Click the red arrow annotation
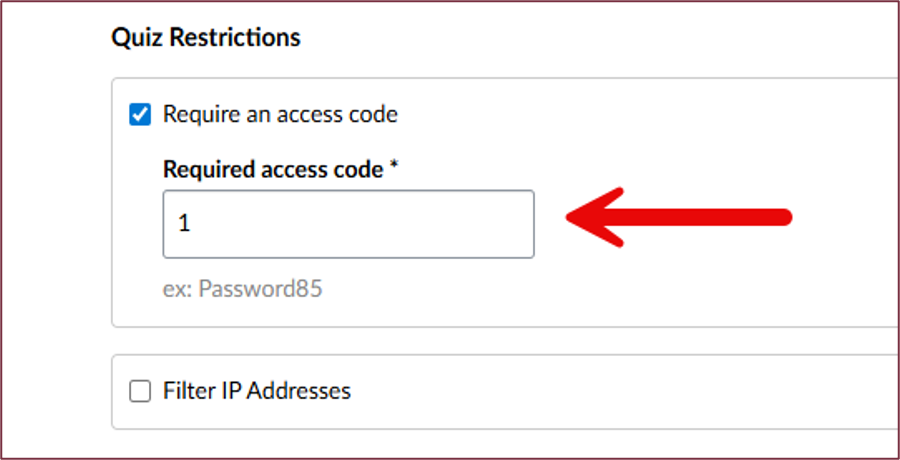Image resolution: width=900 pixels, height=460 pixels. click(x=680, y=216)
